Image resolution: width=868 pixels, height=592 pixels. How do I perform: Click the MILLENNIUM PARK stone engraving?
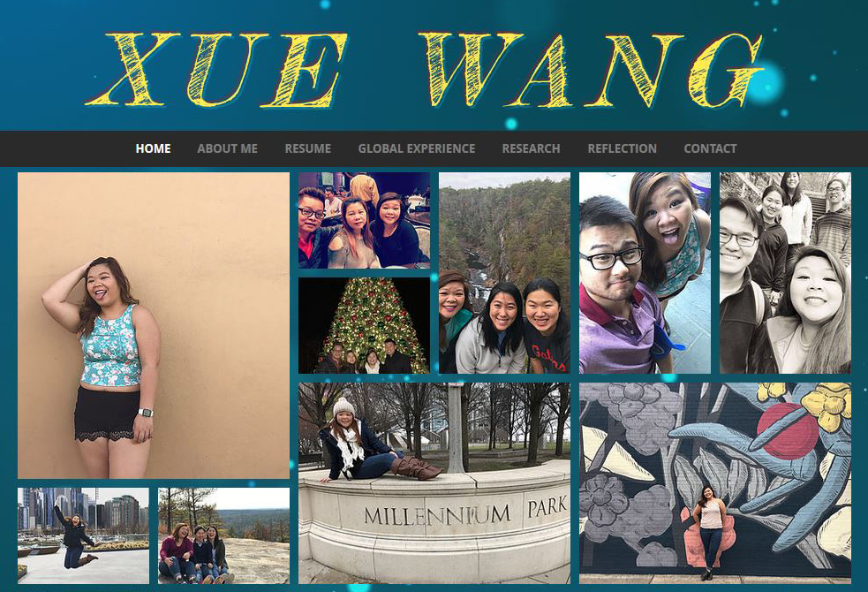465,512
